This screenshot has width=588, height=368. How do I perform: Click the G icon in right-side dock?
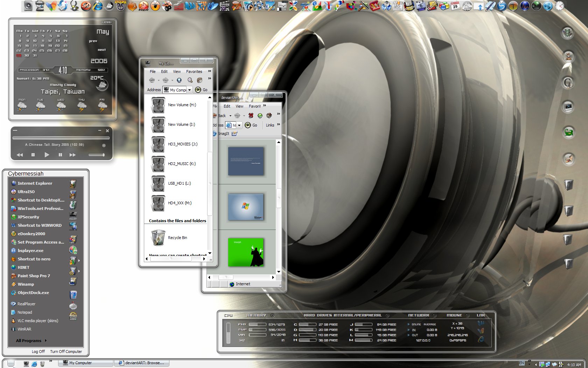click(568, 83)
